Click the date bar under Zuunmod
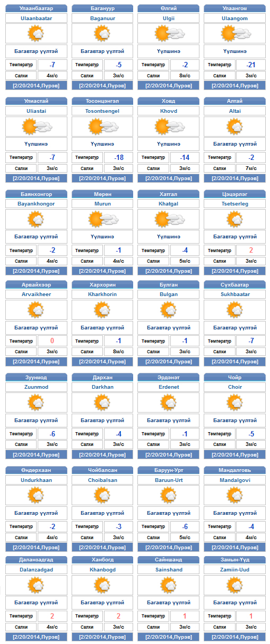Viewport: 270px width, 644px height. tap(36, 453)
